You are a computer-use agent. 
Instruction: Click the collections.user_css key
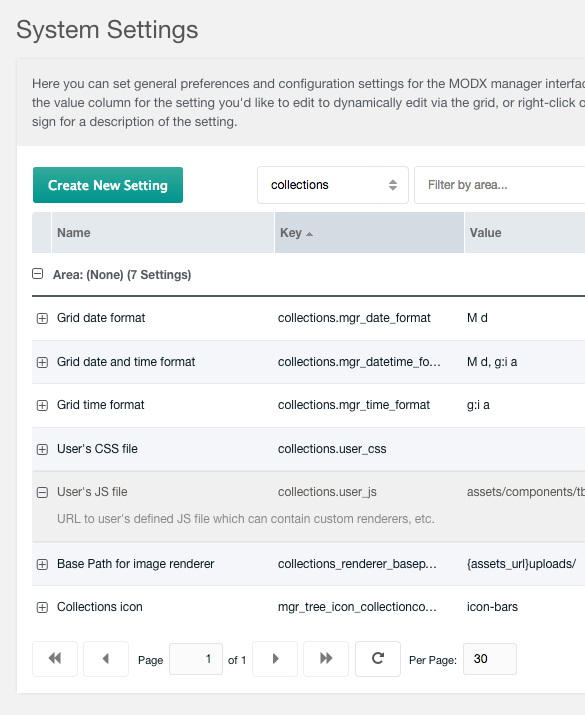(x=332, y=449)
